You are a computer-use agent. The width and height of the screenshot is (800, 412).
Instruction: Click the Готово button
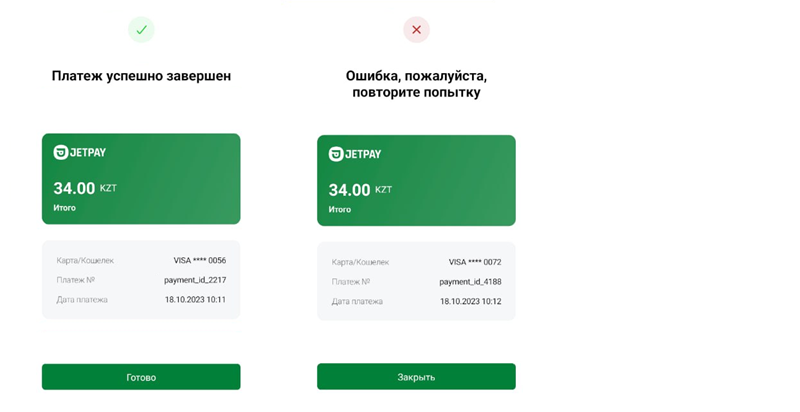point(141,377)
